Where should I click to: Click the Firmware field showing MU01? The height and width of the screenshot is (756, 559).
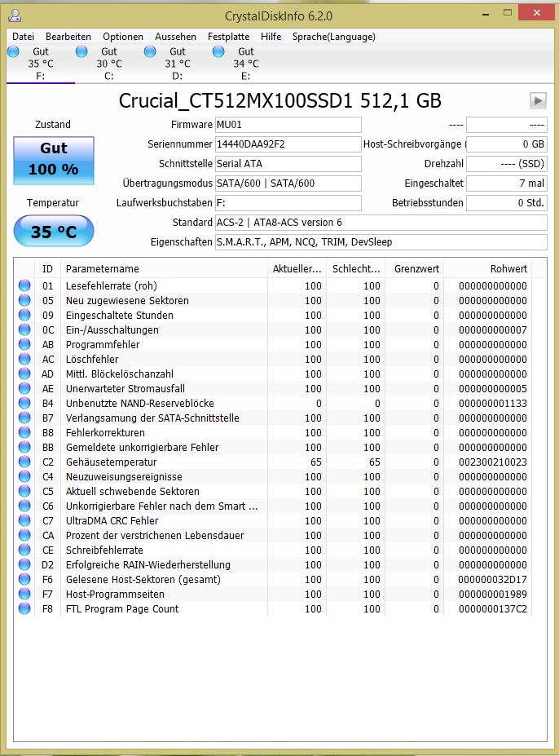(x=288, y=125)
